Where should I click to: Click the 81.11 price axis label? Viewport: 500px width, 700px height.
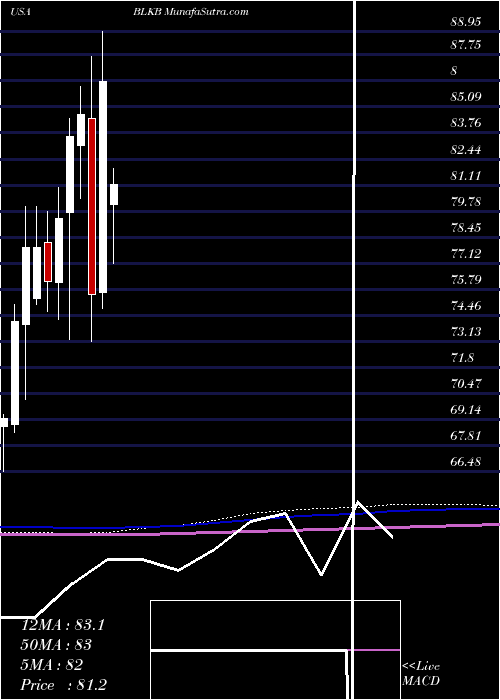466,176
